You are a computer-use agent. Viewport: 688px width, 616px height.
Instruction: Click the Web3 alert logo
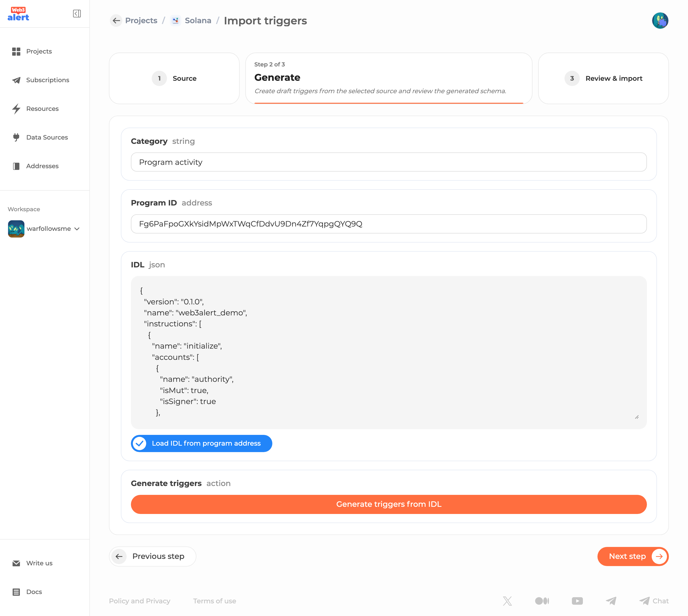18,14
